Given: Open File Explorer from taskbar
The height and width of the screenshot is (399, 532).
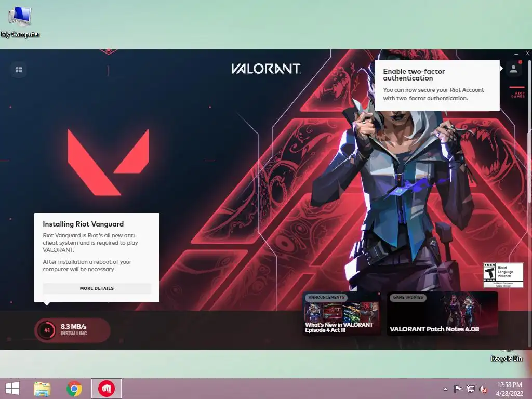Looking at the screenshot, I should [x=42, y=389].
